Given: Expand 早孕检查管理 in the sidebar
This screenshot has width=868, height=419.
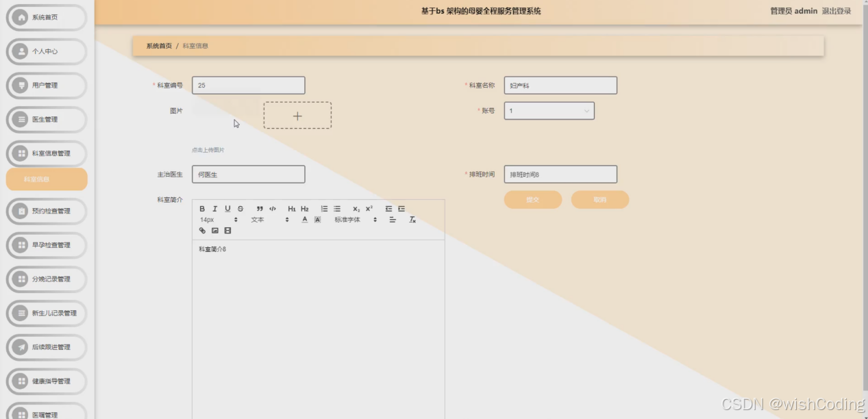Looking at the screenshot, I should pos(47,245).
